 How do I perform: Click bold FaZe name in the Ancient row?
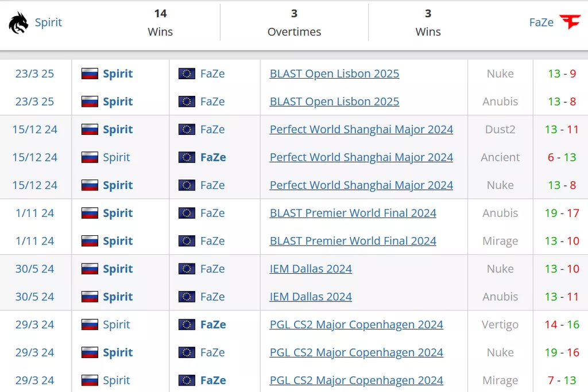[x=213, y=157]
